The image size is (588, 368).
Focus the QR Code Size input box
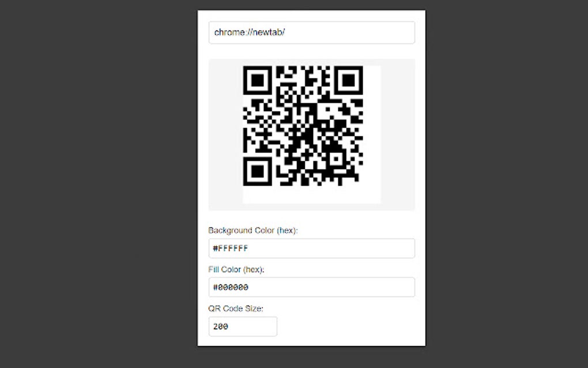coord(243,326)
